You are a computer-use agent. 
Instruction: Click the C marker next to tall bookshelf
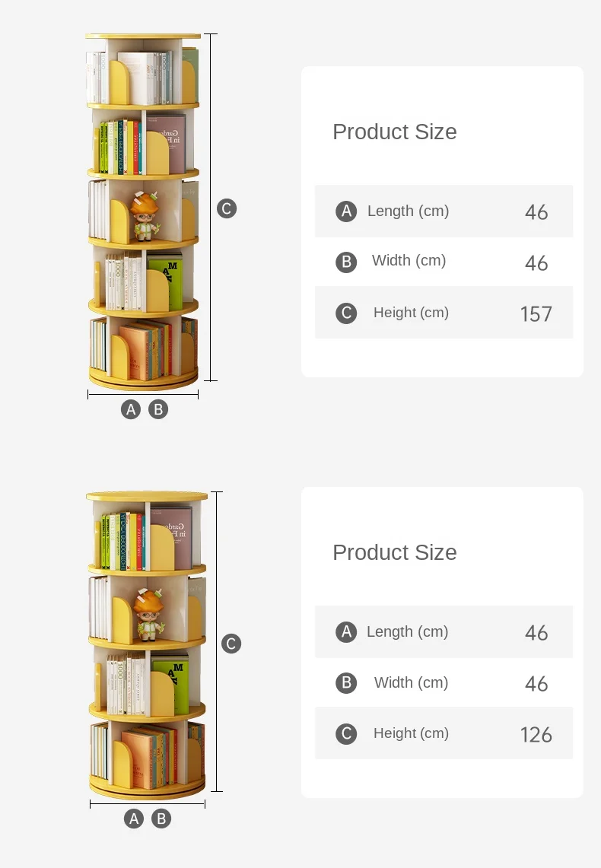click(x=227, y=208)
